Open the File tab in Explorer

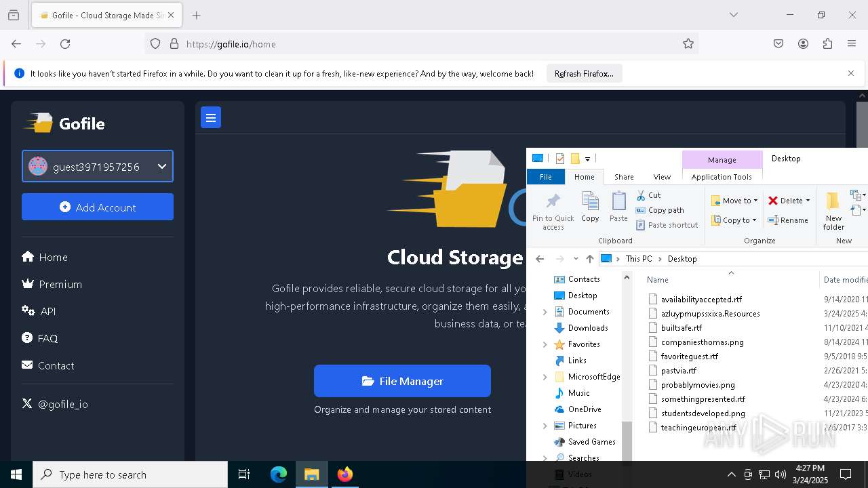pos(546,177)
